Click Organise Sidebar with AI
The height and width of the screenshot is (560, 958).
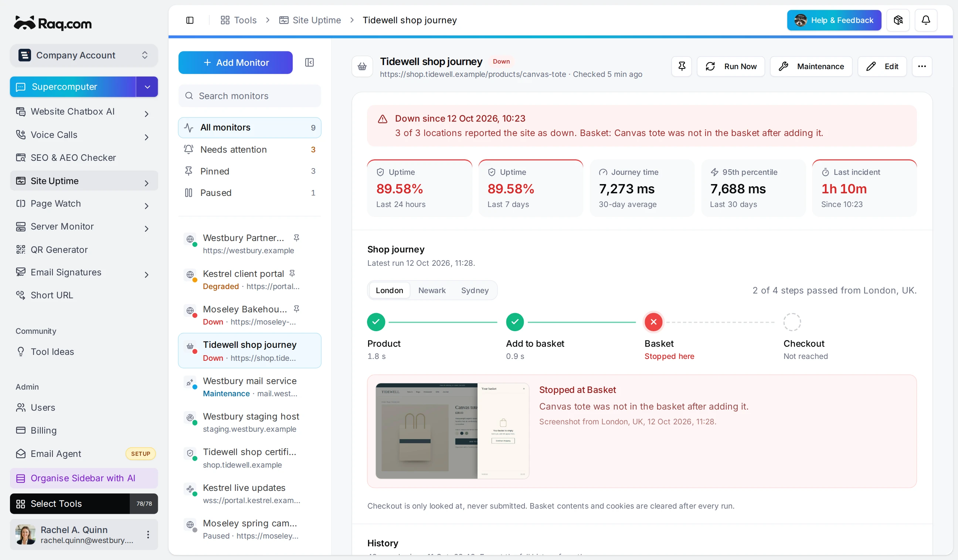point(84,478)
